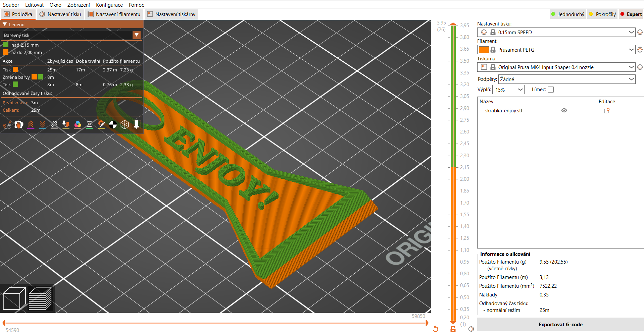This screenshot has width=644, height=332.
Task: Toggle color changes display icon
Action: pos(78,125)
